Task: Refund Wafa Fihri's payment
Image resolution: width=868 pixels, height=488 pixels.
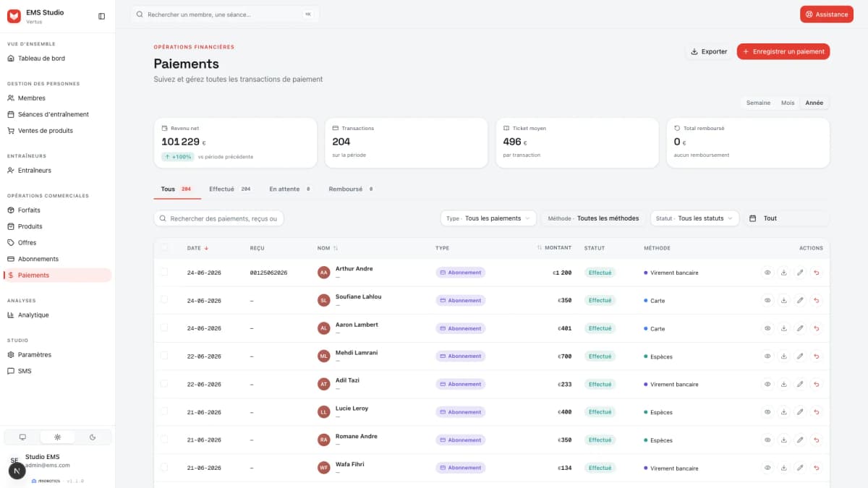Action: (x=817, y=468)
